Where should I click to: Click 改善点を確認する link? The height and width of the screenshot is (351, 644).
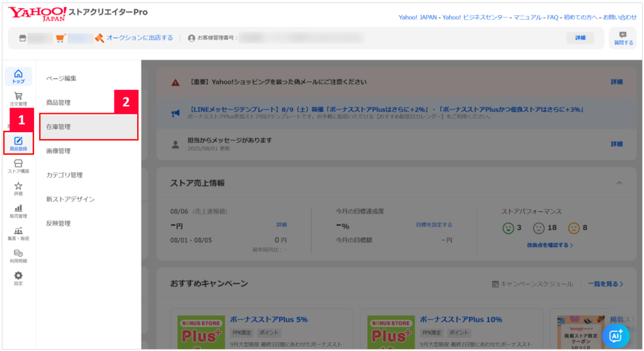(550, 245)
